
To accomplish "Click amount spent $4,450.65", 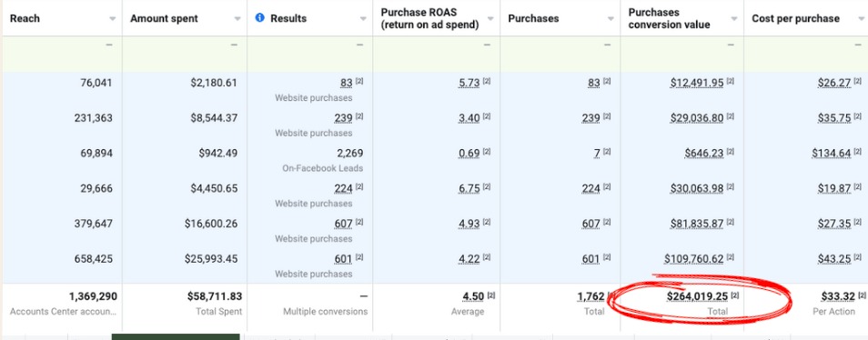I will pyautogui.click(x=214, y=188).
